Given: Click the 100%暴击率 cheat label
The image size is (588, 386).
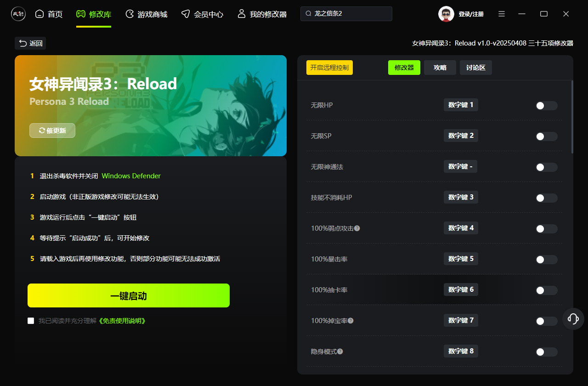Looking at the screenshot, I should (329, 259).
